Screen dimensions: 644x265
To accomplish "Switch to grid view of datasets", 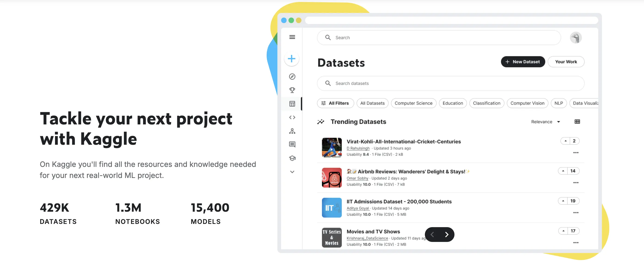I will tap(578, 122).
